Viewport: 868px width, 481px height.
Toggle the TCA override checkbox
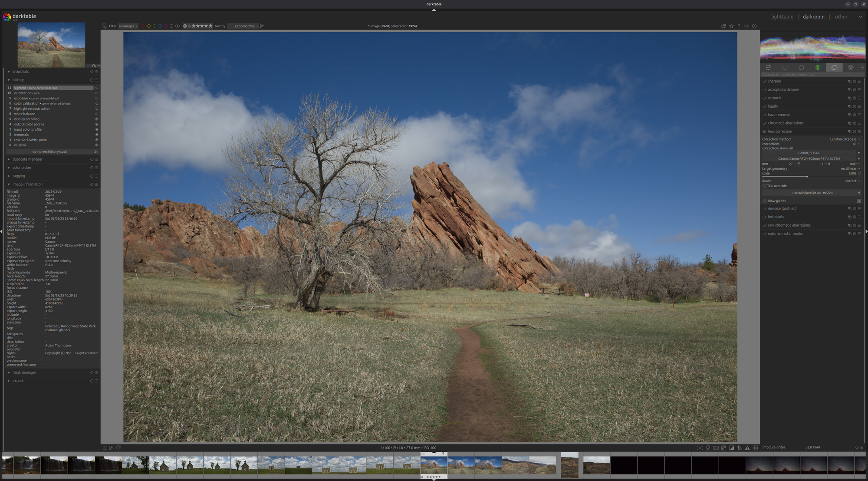click(x=764, y=186)
